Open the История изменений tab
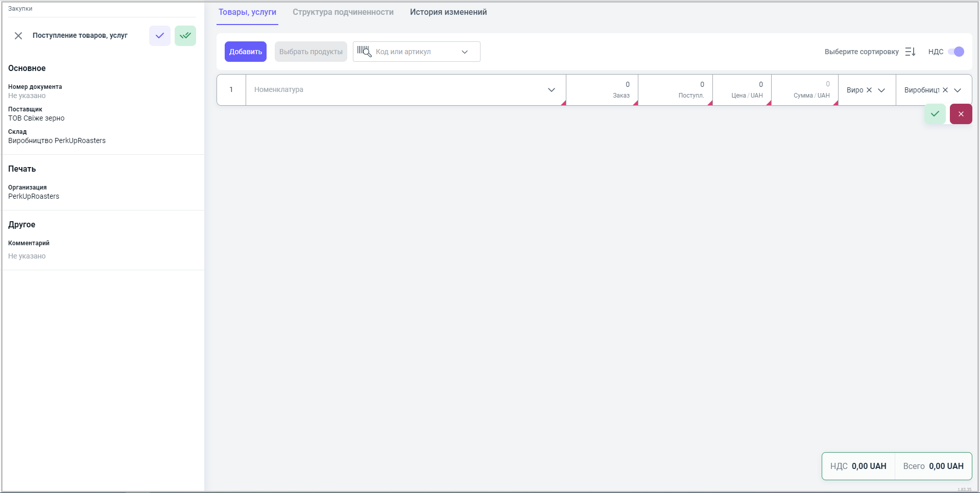This screenshot has width=980, height=493. point(448,12)
